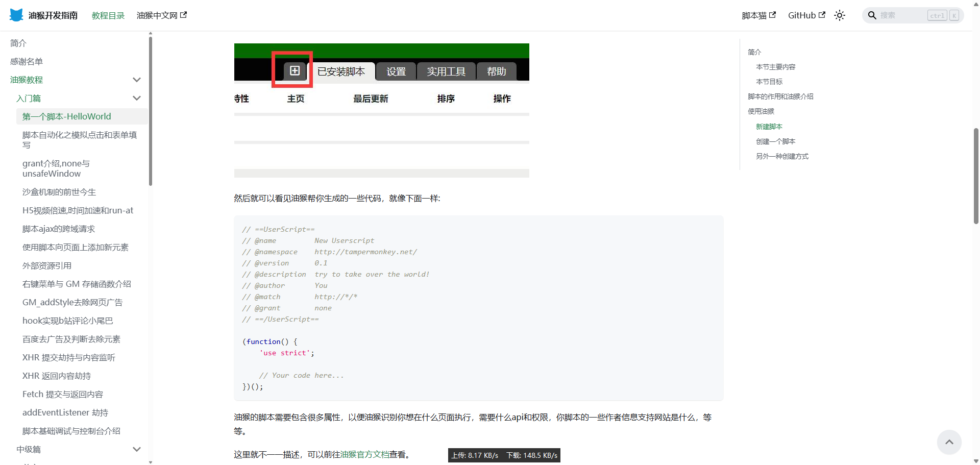Collapse the 油猴教程 section chevron
The image size is (980, 465).
pos(137,80)
